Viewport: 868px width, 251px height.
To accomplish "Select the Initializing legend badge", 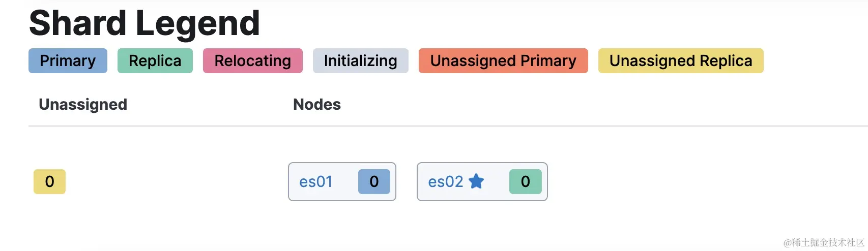I will pos(360,61).
